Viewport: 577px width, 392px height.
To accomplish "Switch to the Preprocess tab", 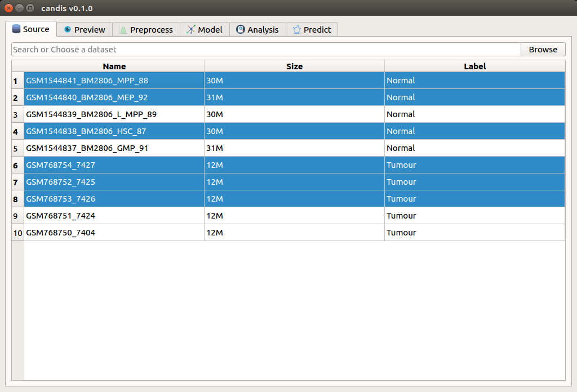I will [146, 29].
